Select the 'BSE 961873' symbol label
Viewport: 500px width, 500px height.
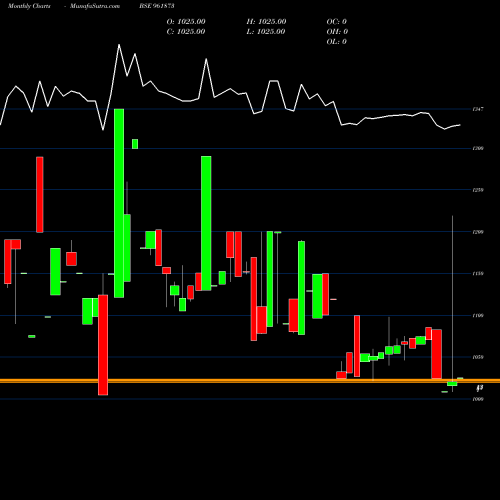click(157, 6)
